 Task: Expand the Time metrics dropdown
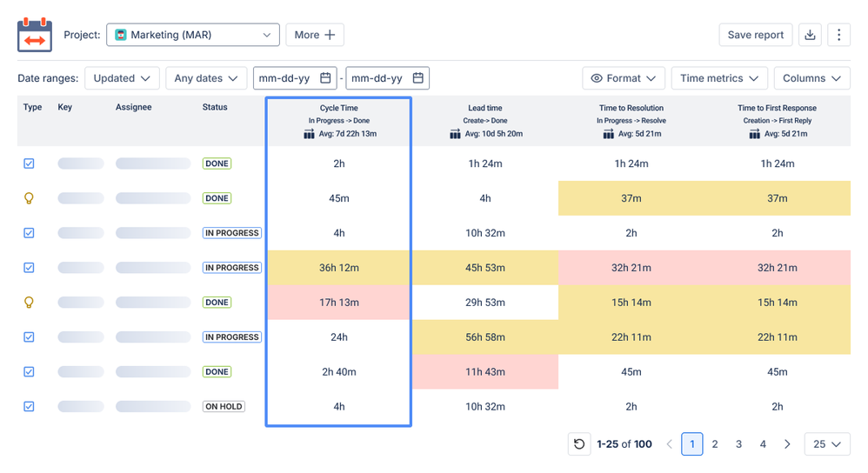[x=719, y=78]
